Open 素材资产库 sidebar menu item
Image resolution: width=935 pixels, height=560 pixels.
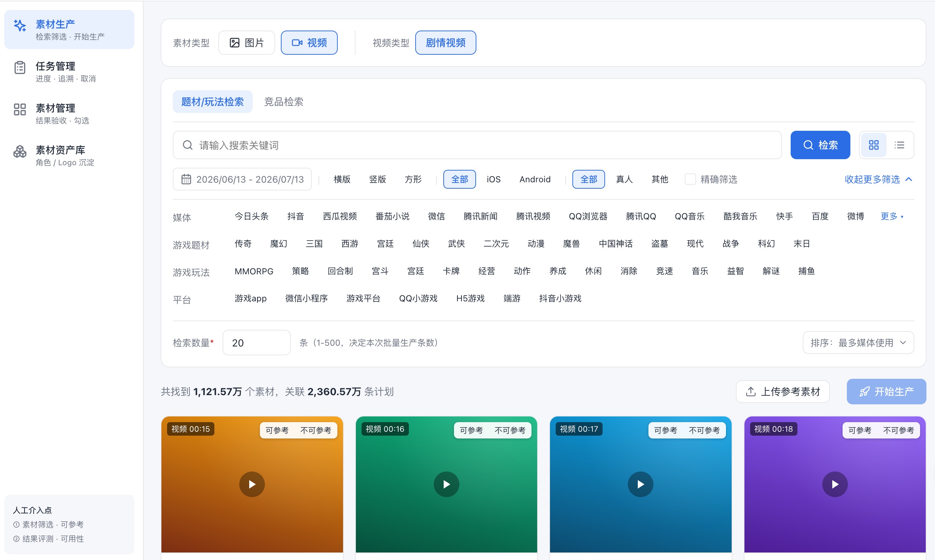69,155
